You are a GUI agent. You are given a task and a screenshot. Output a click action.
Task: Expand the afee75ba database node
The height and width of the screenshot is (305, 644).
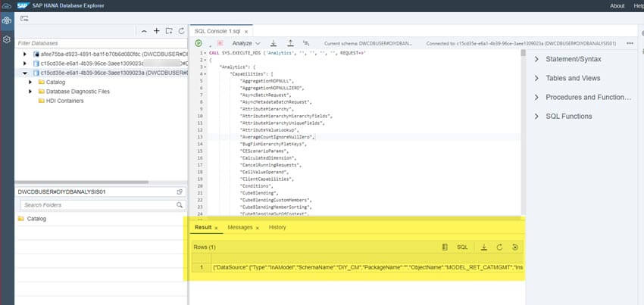25,54
